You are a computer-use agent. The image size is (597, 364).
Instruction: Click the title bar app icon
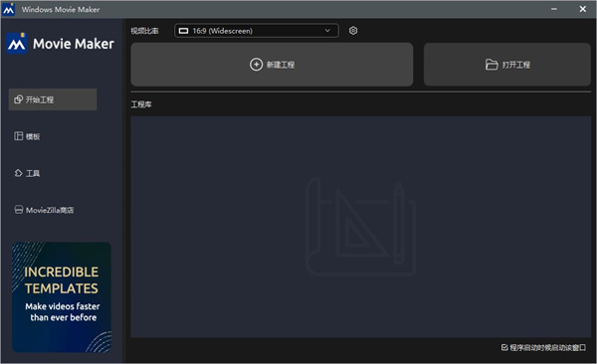tap(8, 9)
